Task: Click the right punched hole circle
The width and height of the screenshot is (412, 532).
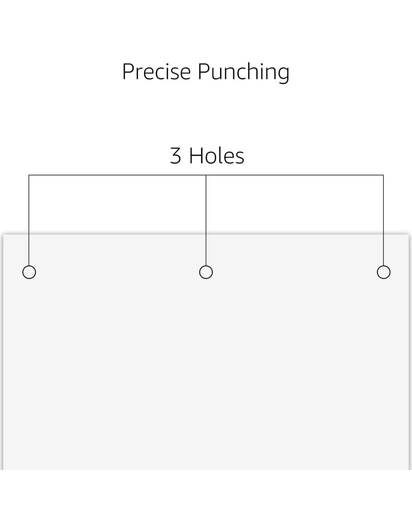Action: [x=384, y=272]
